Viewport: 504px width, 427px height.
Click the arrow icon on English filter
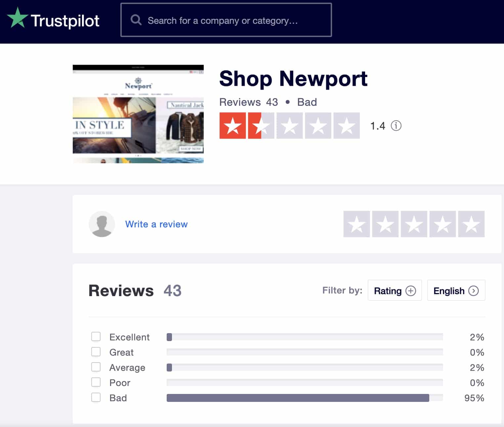(473, 291)
